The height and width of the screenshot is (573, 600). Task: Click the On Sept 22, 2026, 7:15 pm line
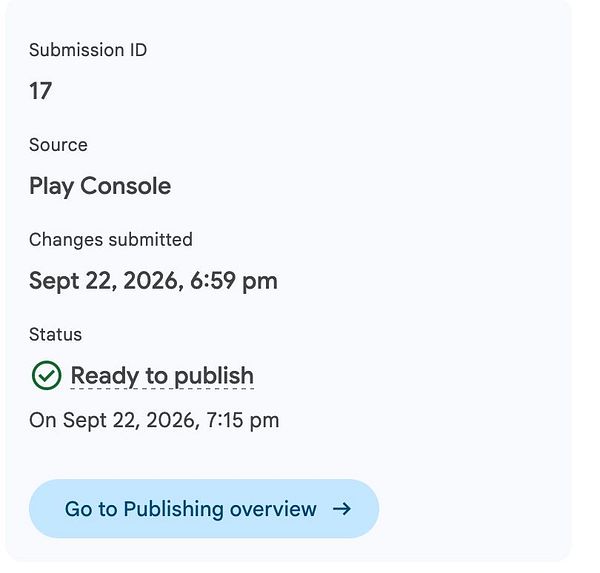[154, 421]
